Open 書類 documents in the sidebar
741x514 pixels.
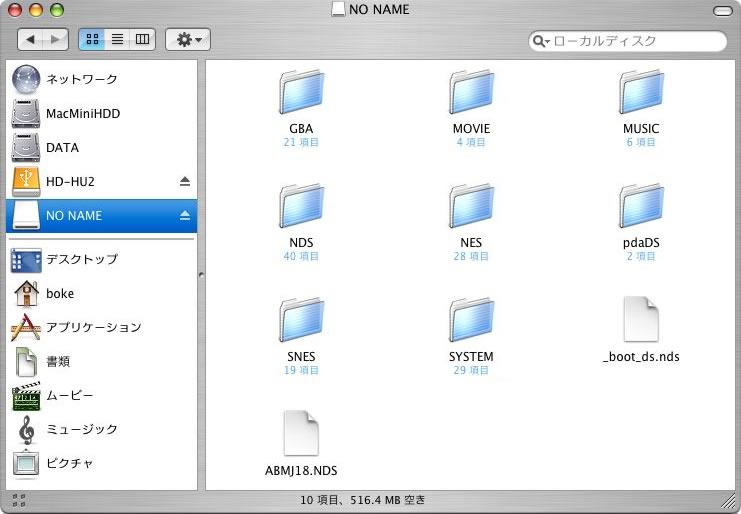102,361
